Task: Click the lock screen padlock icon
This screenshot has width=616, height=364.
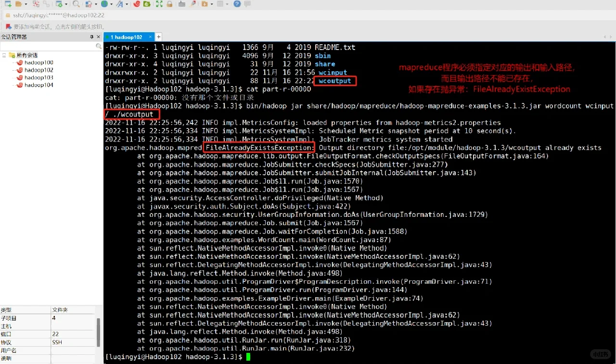Action: click(169, 4)
